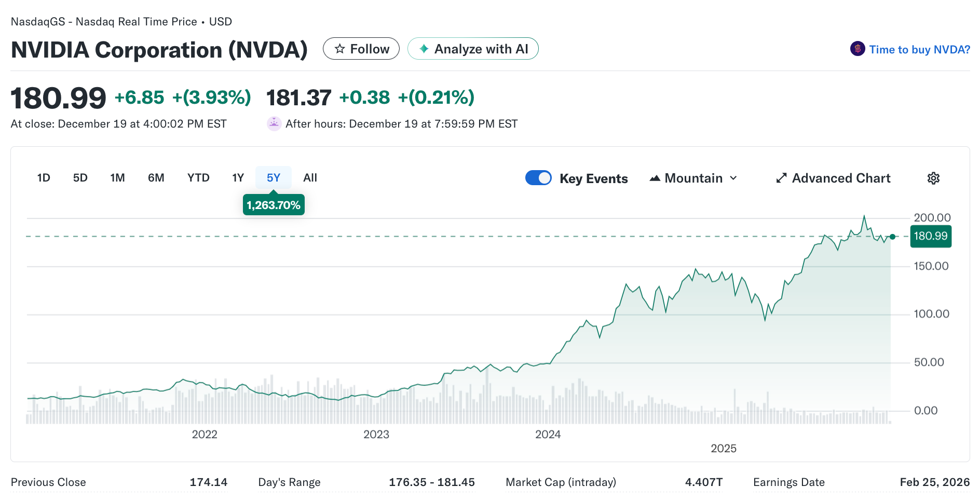Select the YTD range tab
Screen dimensions: 980x500
198,178
